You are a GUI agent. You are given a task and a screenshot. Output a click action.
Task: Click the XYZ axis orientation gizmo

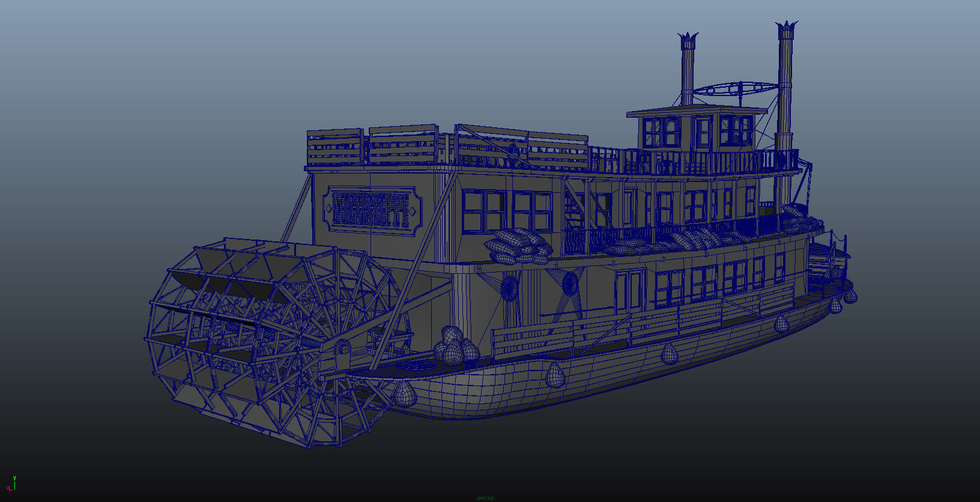(x=11, y=484)
